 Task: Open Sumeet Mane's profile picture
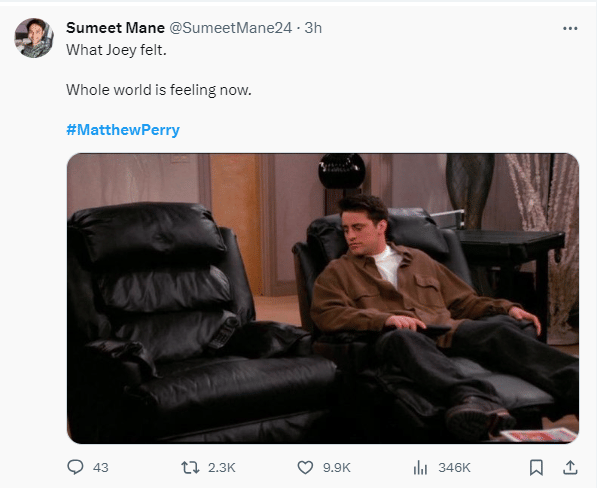coord(34,38)
